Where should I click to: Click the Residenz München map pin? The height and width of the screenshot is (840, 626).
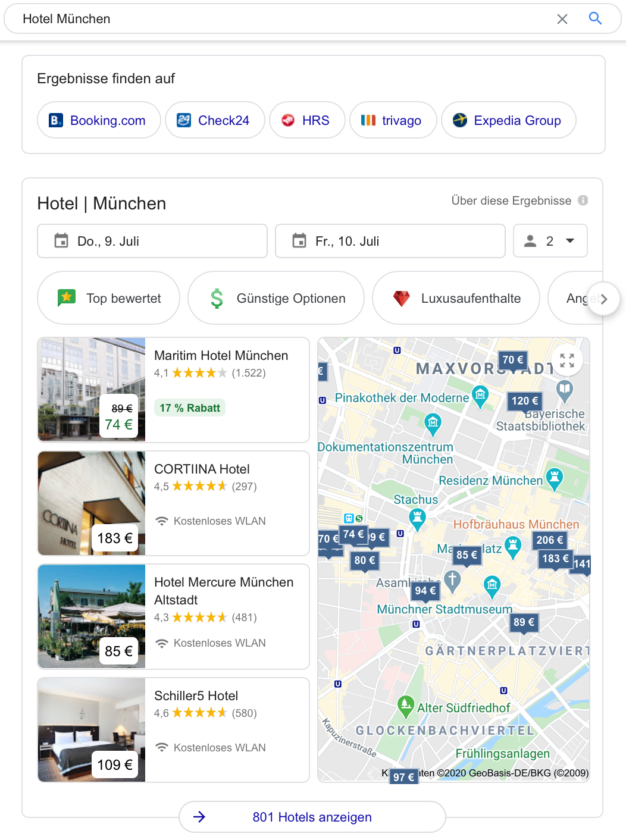[x=555, y=479]
